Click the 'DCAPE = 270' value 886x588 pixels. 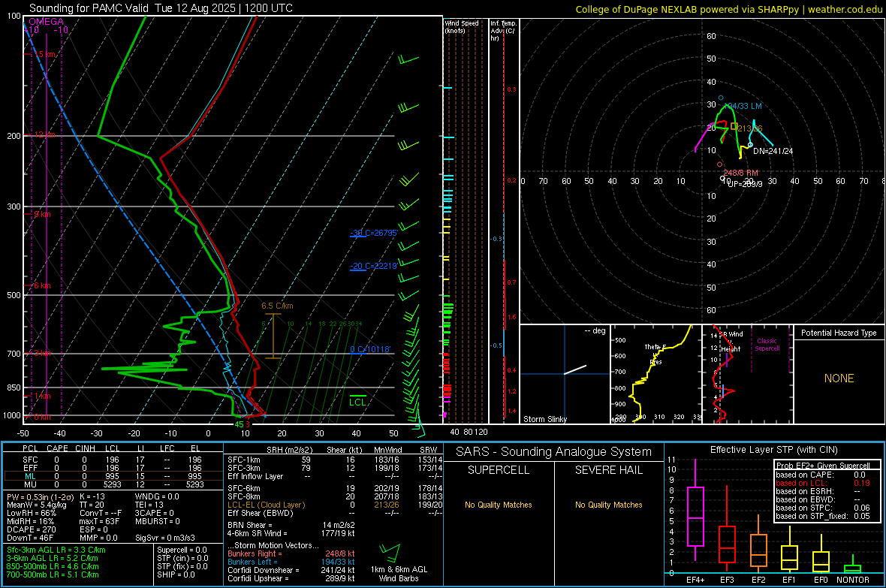(31, 529)
